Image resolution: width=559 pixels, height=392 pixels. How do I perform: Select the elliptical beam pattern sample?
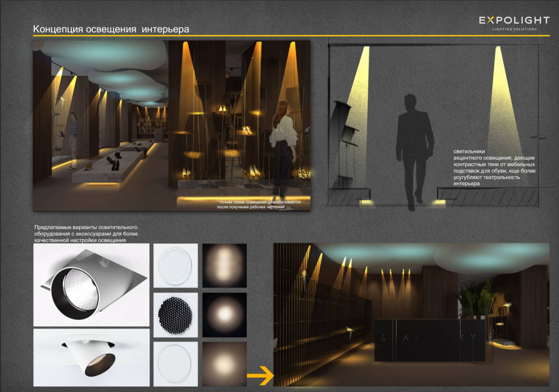[x=224, y=266]
